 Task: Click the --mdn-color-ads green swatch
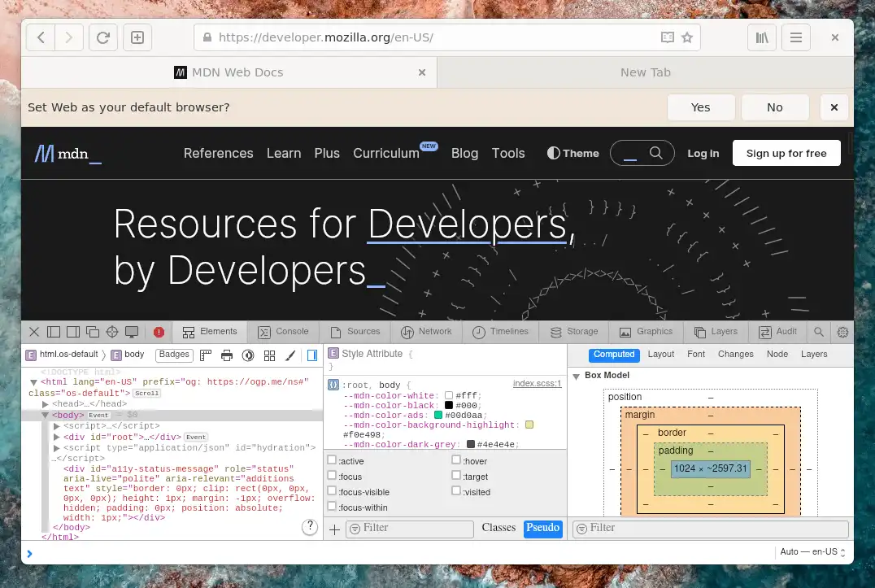(x=438, y=415)
